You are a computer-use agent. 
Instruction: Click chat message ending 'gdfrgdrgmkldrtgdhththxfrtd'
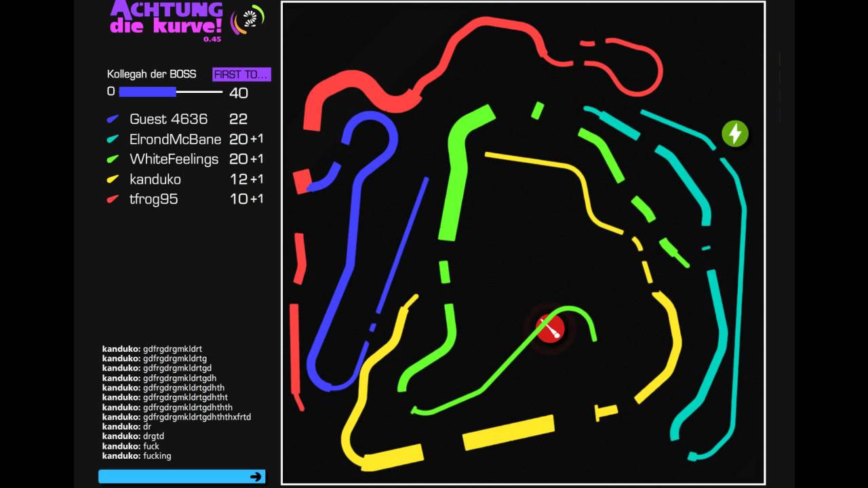point(176,418)
